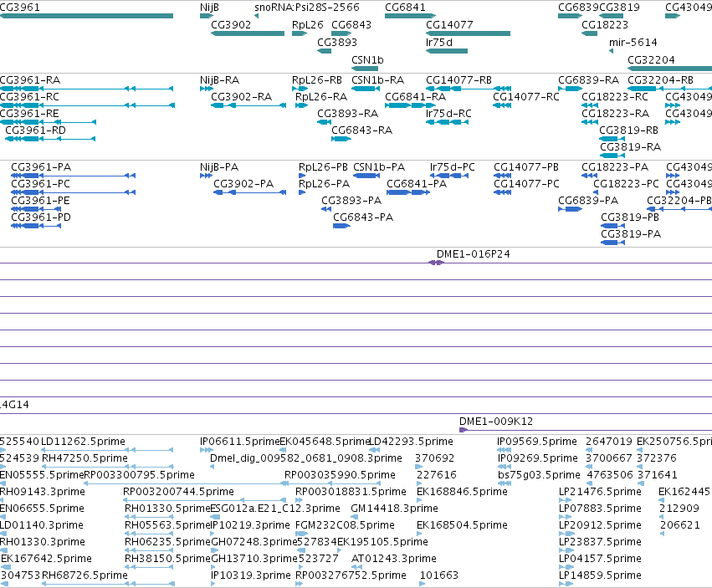The height and width of the screenshot is (588, 712).
Task: Click the CG6843 gene label
Action: (351, 24)
